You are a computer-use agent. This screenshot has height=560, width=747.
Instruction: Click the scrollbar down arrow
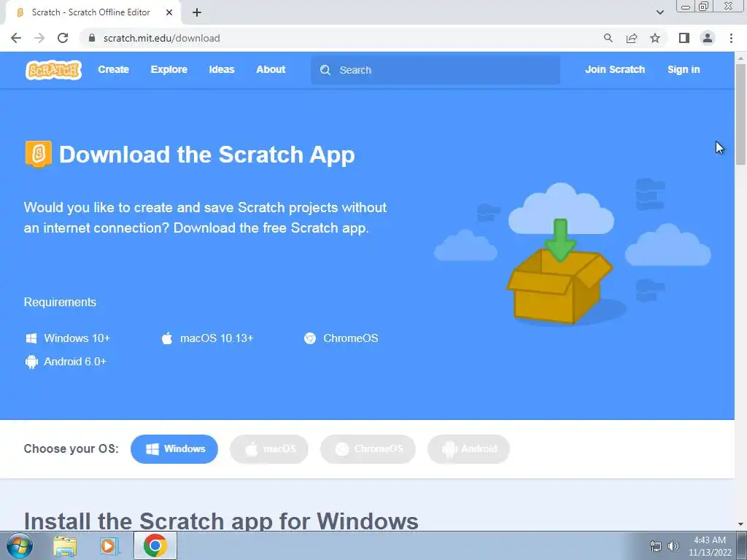(x=741, y=524)
